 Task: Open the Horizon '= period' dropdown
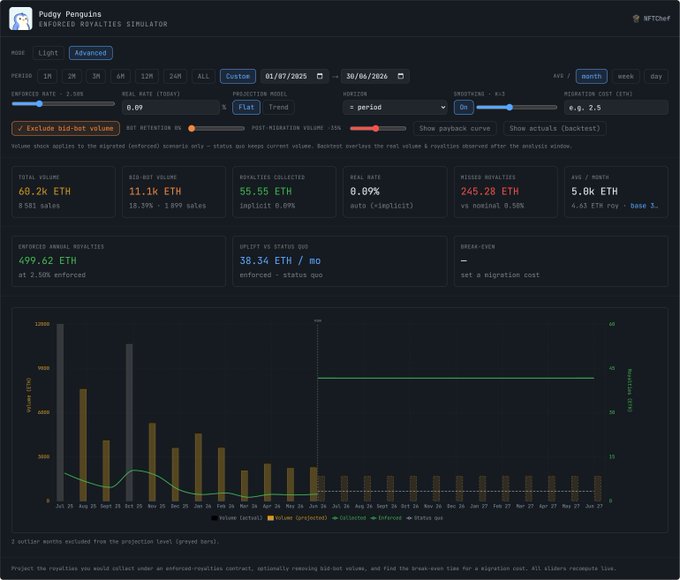click(395, 107)
